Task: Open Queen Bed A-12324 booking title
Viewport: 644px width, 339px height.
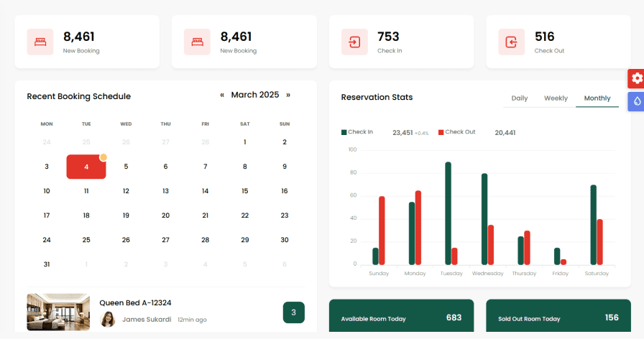Action: pyautogui.click(x=135, y=303)
